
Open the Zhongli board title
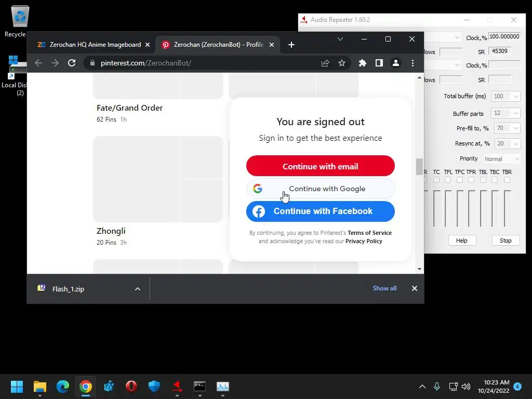point(111,231)
